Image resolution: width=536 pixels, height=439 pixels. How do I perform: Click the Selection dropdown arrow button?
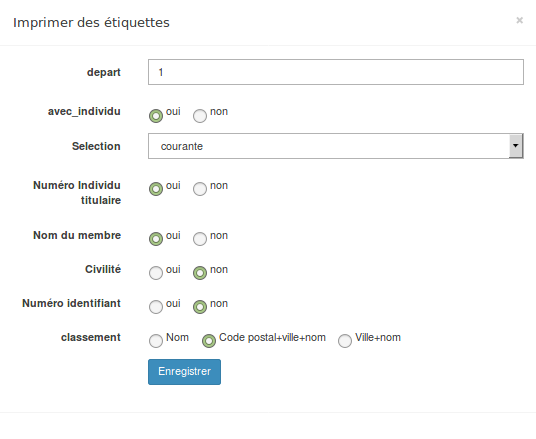pos(516,146)
